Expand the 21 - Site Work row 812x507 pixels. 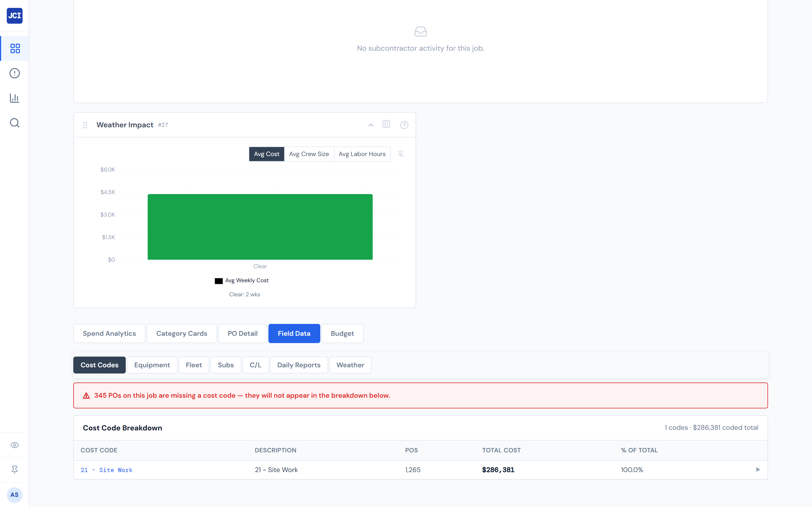(758, 470)
